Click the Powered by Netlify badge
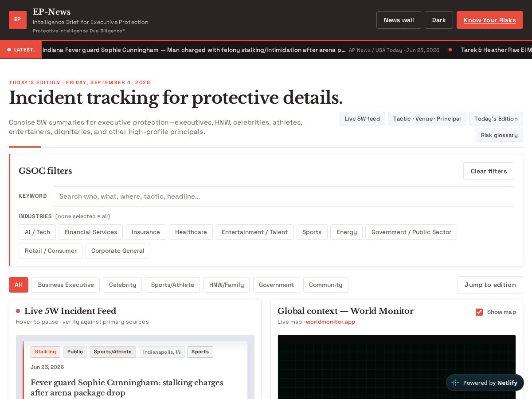This screenshot has height=399, width=532. click(485, 383)
